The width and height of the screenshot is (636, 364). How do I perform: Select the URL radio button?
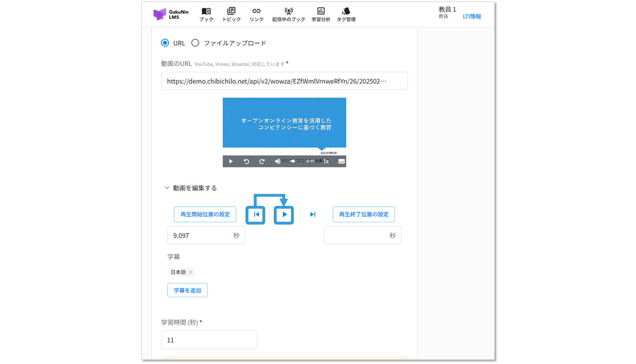(165, 43)
